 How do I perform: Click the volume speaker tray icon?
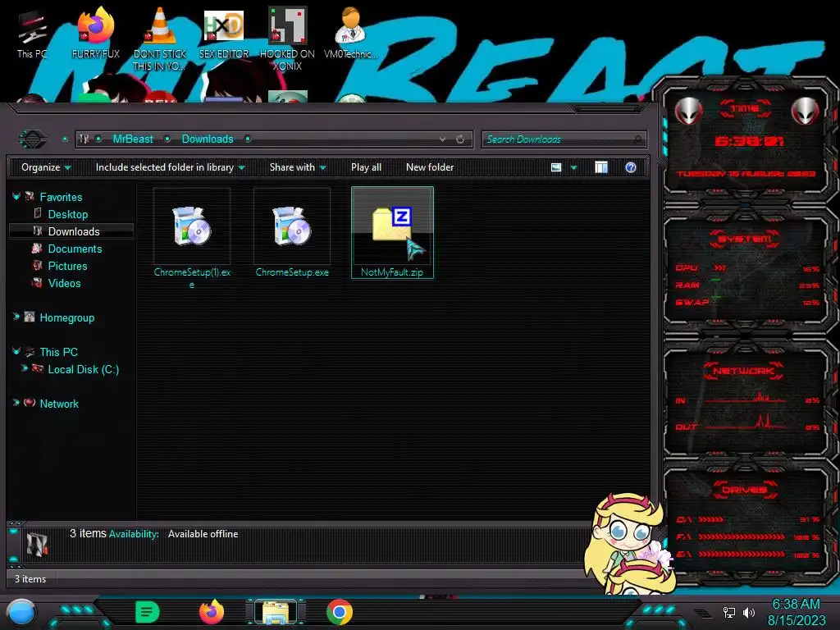748,612
